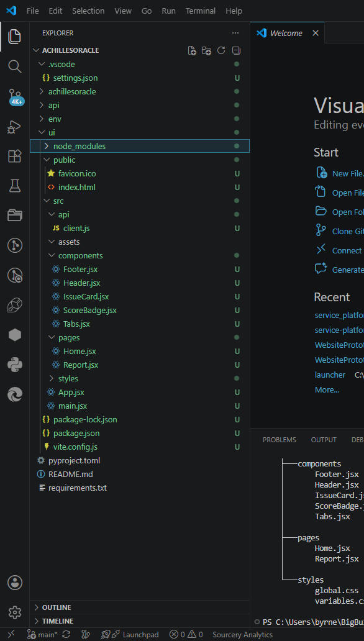Refresh the explorer tree
This screenshot has height=641, width=364.
point(221,50)
